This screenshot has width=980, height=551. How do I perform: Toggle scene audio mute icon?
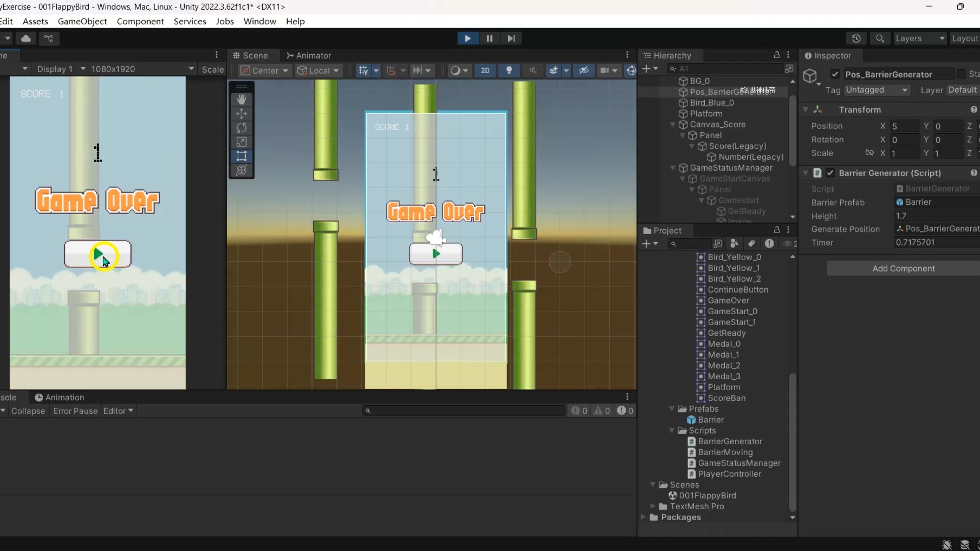tap(533, 70)
